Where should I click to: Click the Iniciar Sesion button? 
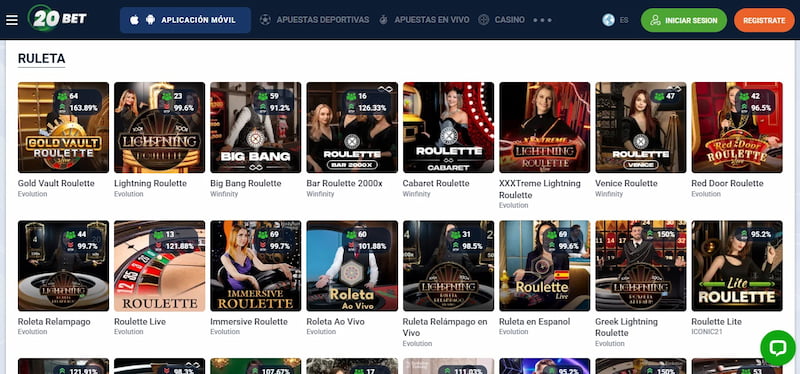click(x=684, y=20)
